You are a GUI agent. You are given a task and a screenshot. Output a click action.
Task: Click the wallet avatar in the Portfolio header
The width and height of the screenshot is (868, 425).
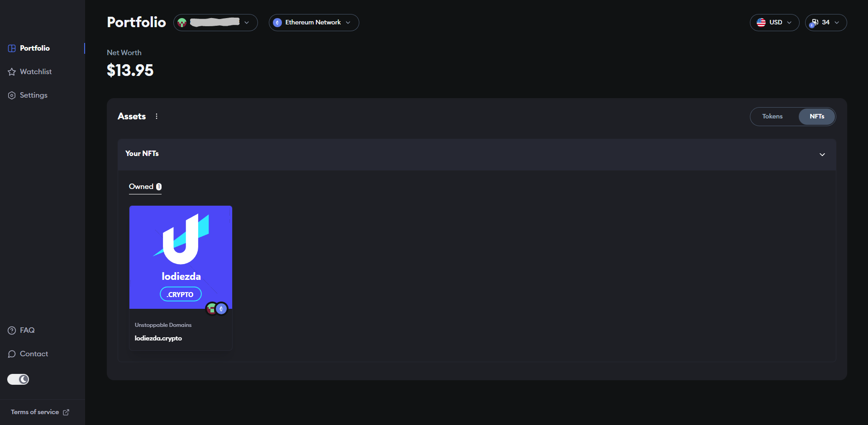click(x=182, y=22)
